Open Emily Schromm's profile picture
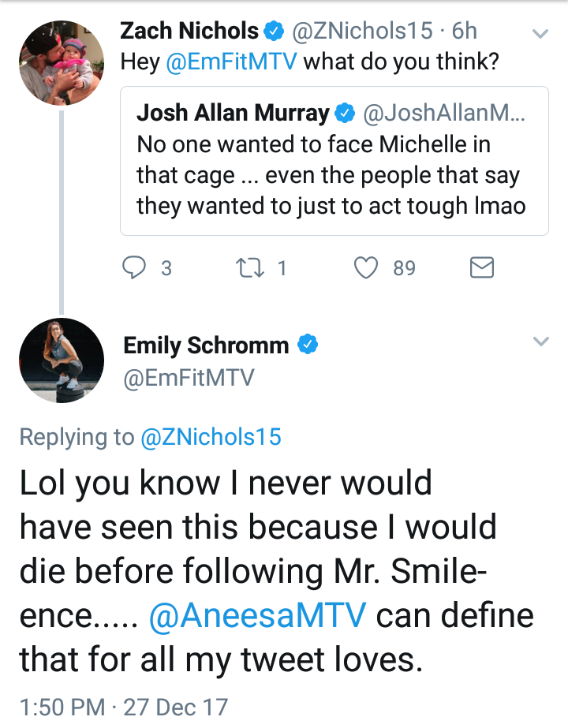This screenshot has width=568, height=728. tap(62, 360)
